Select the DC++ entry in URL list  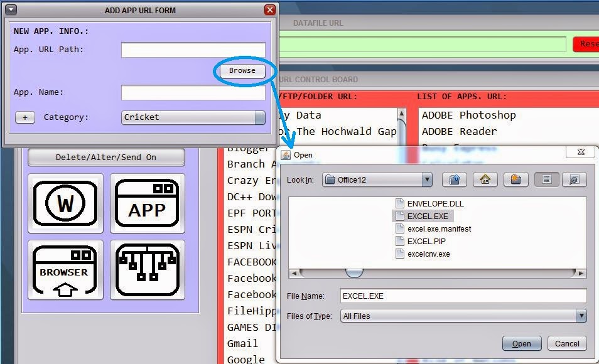click(x=252, y=196)
